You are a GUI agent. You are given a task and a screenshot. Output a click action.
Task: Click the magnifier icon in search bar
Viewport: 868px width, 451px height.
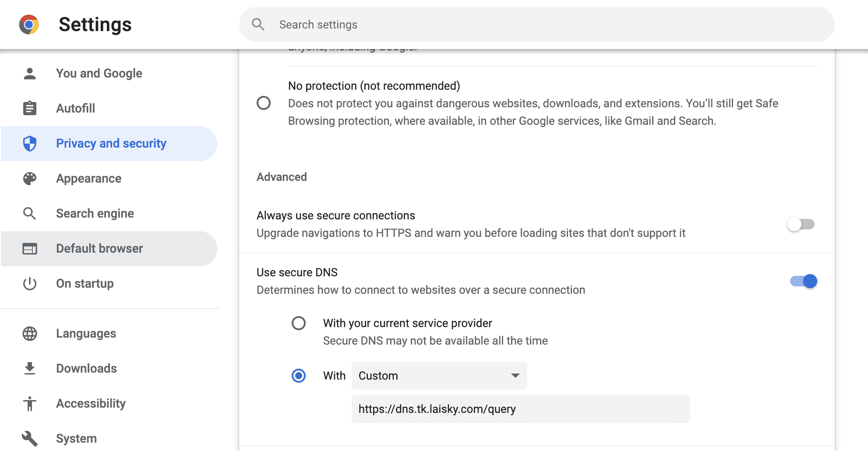pos(258,25)
